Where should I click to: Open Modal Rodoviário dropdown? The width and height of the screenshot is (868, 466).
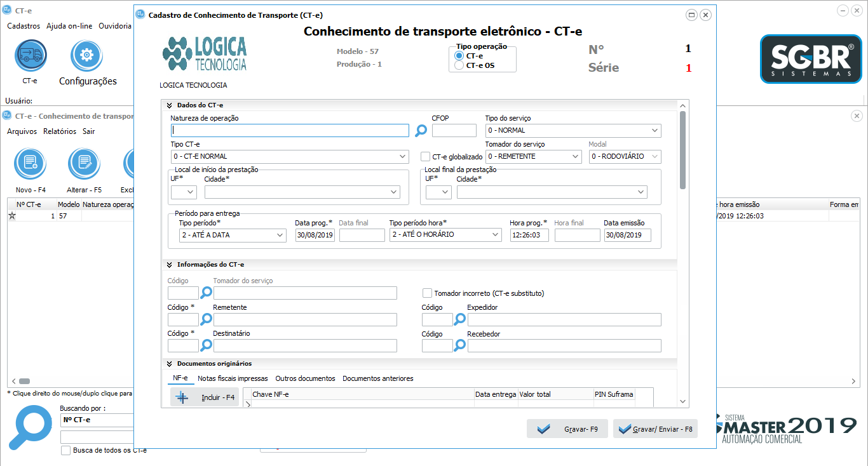pos(625,156)
